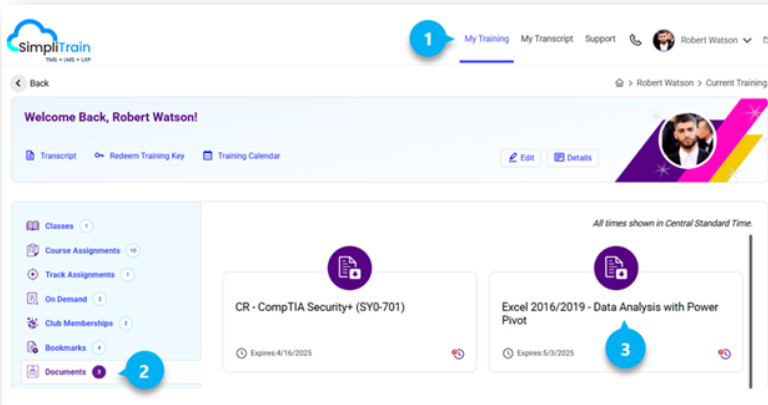Click Robert Watson's header avatar
Screen dimensions: 768x405
(x=664, y=40)
